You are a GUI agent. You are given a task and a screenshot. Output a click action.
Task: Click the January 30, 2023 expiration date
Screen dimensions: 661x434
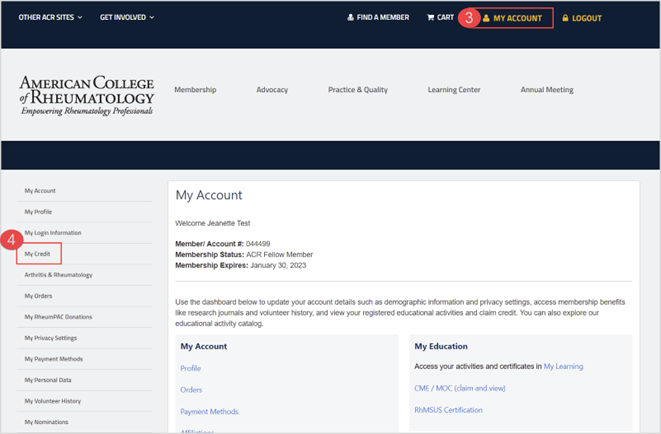click(x=278, y=265)
